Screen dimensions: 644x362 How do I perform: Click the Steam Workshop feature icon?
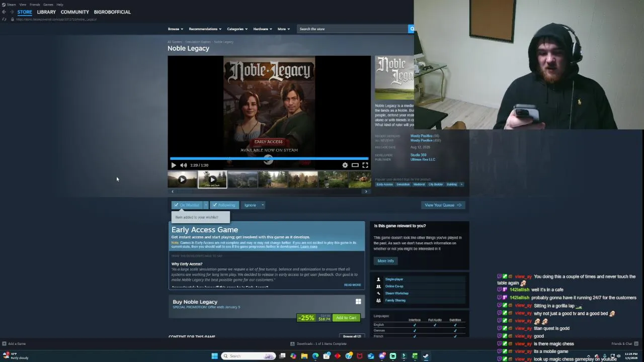point(378,293)
